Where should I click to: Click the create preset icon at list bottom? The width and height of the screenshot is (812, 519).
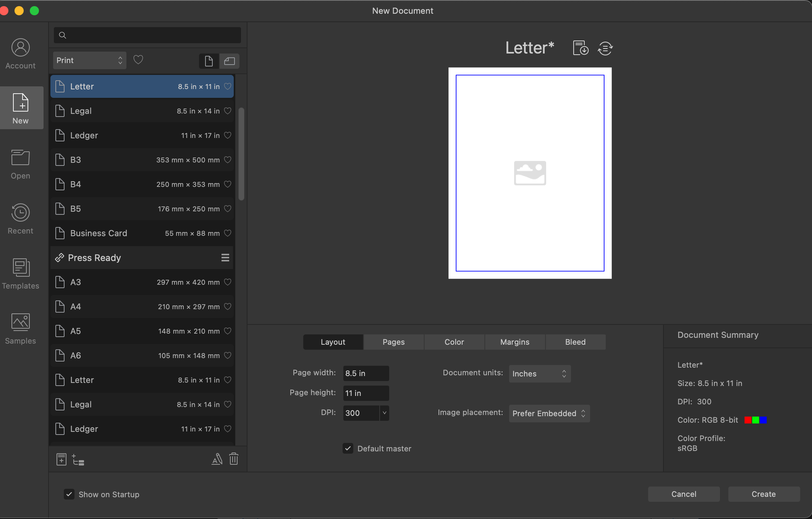[61, 459]
